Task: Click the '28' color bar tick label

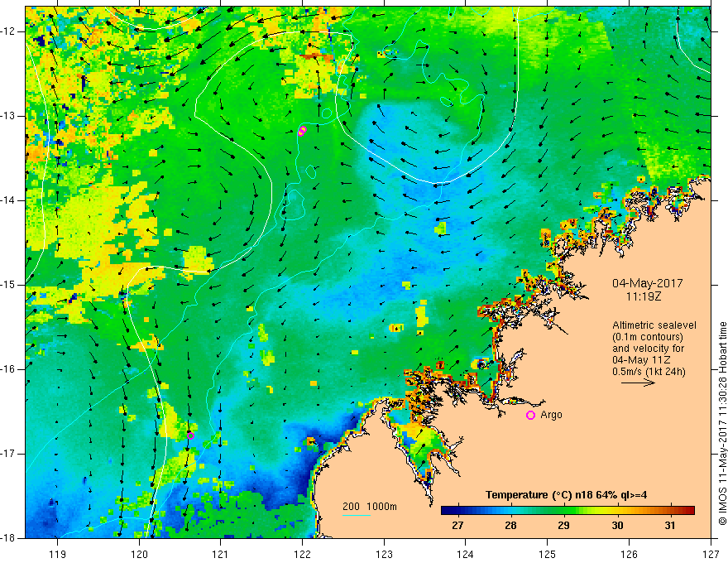Action: click(510, 526)
